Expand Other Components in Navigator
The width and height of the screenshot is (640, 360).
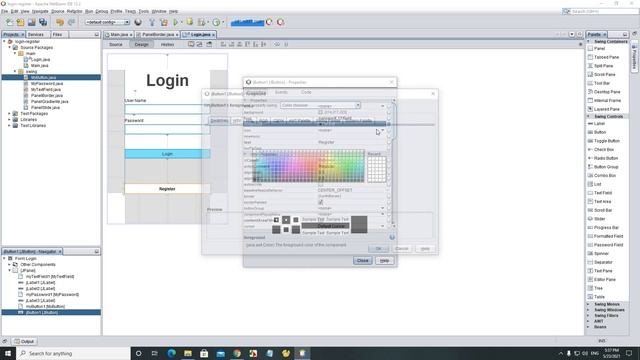(9, 264)
